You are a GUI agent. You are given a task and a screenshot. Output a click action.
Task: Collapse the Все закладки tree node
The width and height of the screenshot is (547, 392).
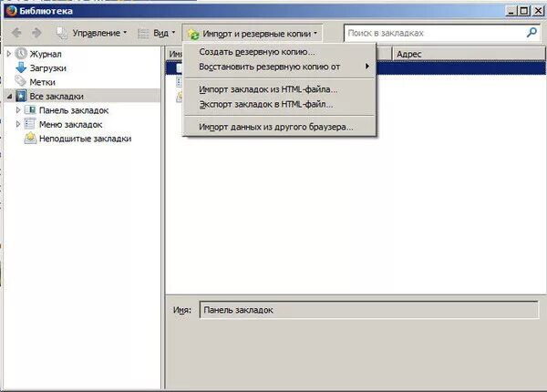tap(9, 97)
